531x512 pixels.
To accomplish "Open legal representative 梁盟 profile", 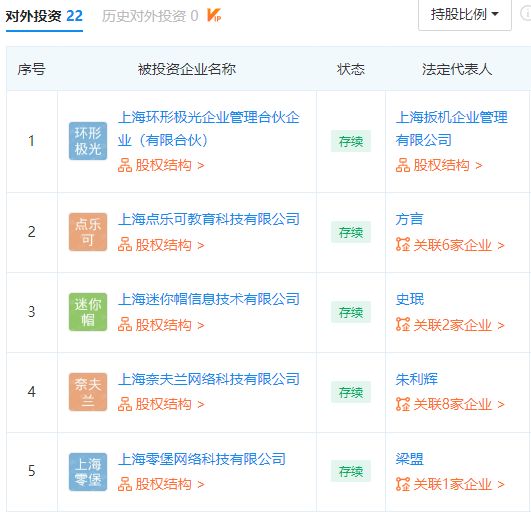I will pos(409,459).
